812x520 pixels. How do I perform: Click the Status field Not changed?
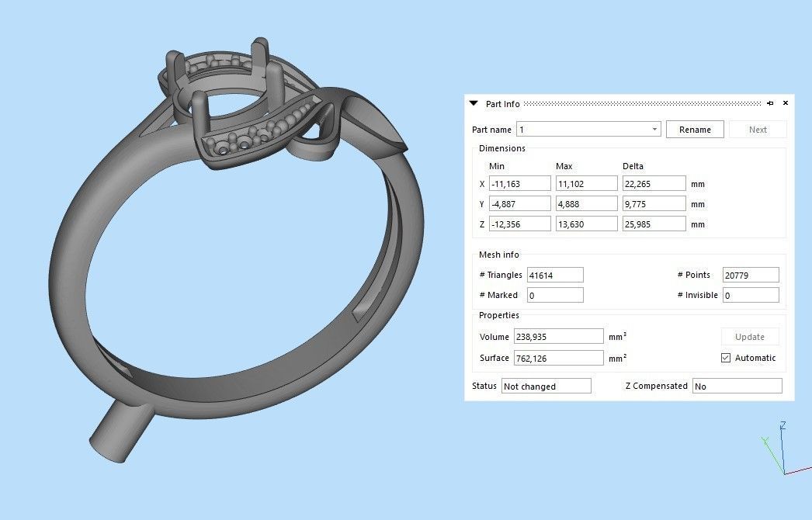point(547,386)
